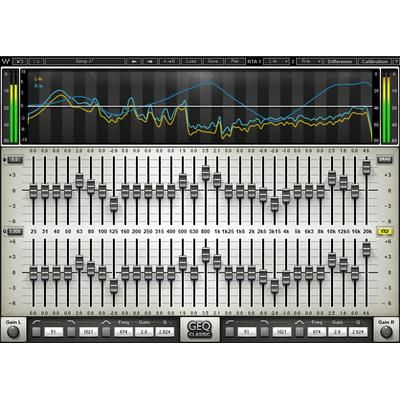This screenshot has width=400, height=400.
Task: Open the Setup A preset menu
Action: coord(85,61)
